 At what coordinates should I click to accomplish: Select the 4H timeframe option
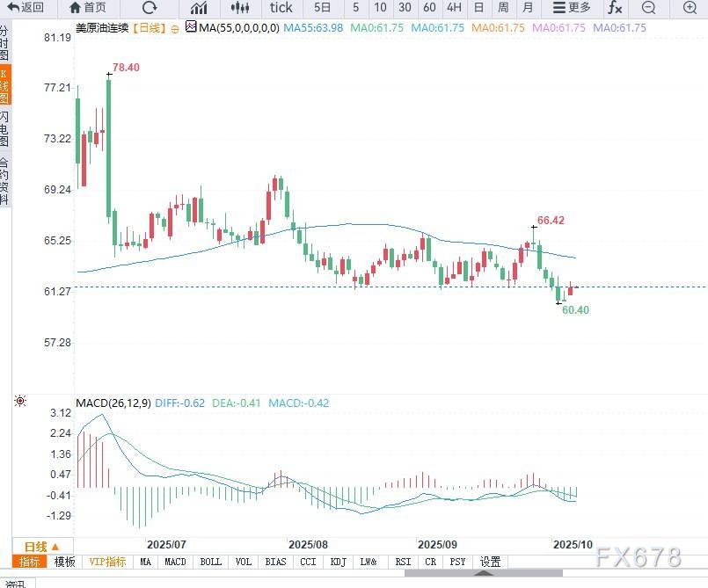453,8
